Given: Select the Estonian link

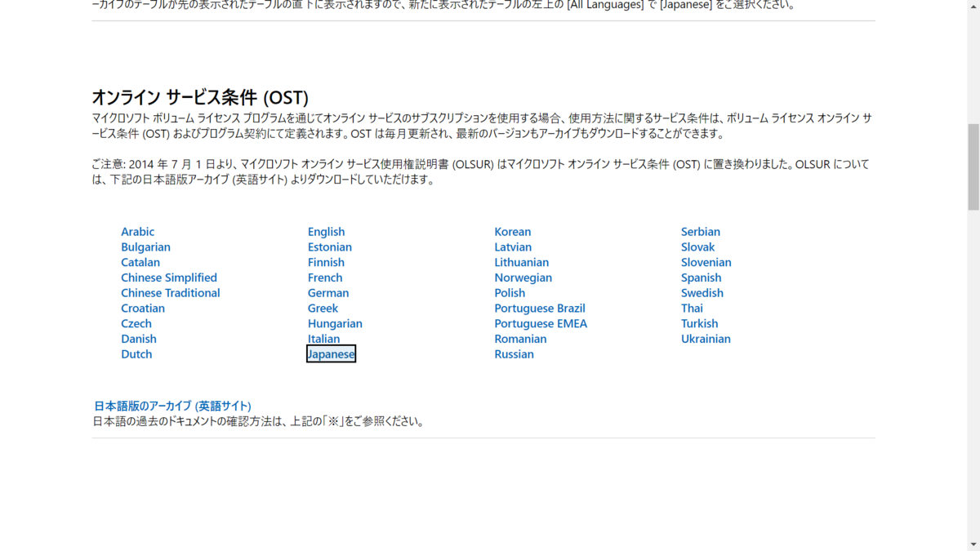Looking at the screenshot, I should tap(330, 247).
